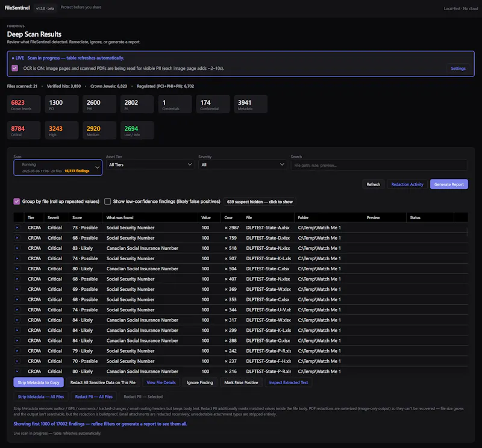Image resolution: width=482 pixels, height=448 pixels.
Task: Select the 1300 PCI stat card
Action: tap(61, 104)
